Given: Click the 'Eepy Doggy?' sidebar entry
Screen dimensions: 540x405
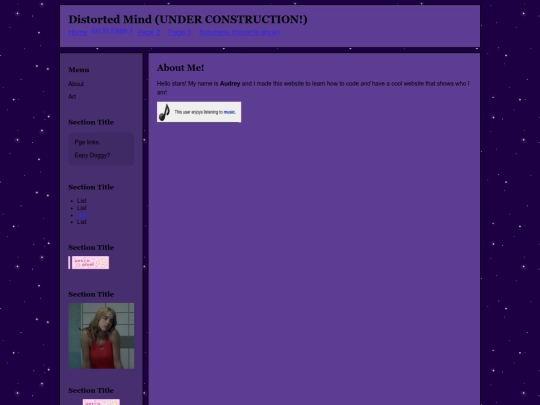Looking at the screenshot, I should [92, 155].
